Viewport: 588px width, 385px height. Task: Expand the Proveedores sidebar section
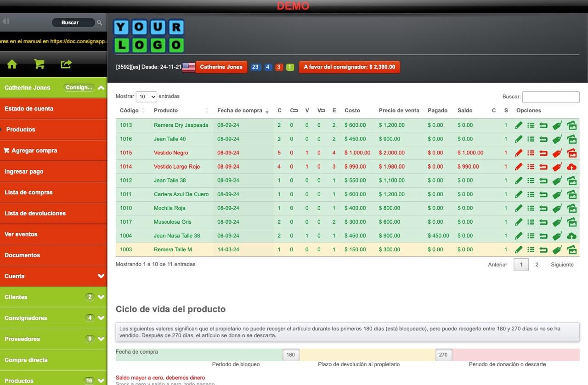click(x=101, y=339)
